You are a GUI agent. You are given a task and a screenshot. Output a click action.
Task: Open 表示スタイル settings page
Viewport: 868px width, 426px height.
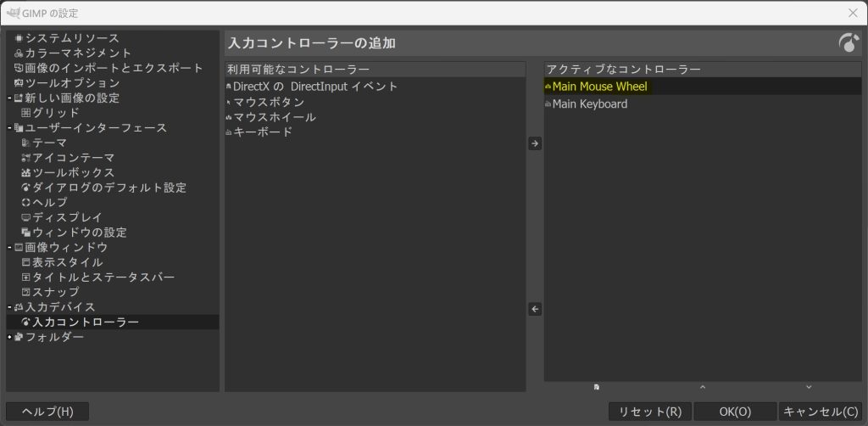point(68,262)
